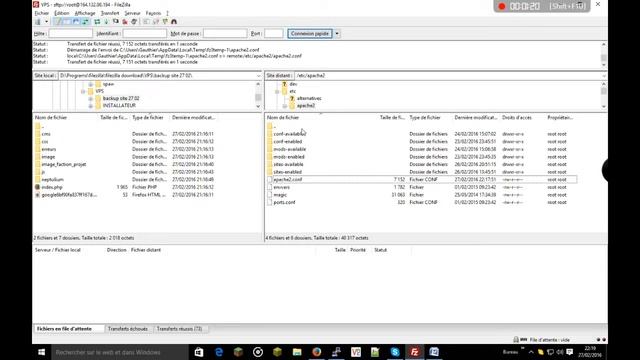Open the Site Manager icon
Screen dimensions: 640x360
point(38,22)
